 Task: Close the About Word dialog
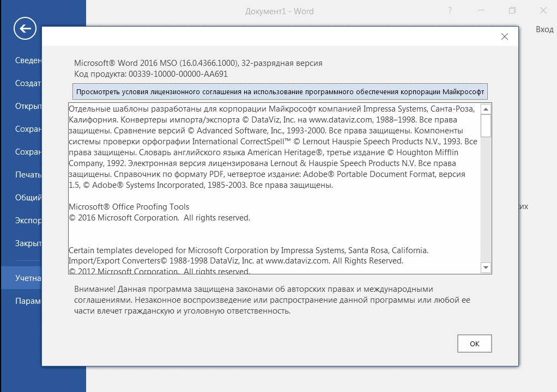(x=505, y=36)
